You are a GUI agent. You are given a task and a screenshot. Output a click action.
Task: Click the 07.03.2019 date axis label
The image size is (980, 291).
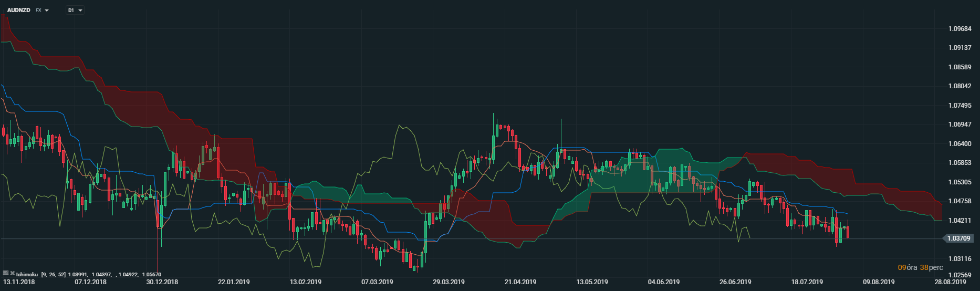pyautogui.click(x=377, y=282)
